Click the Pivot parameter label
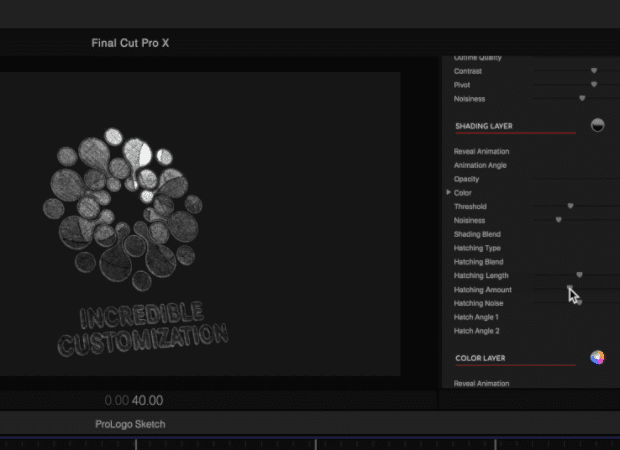This screenshot has width=620, height=450. click(462, 85)
